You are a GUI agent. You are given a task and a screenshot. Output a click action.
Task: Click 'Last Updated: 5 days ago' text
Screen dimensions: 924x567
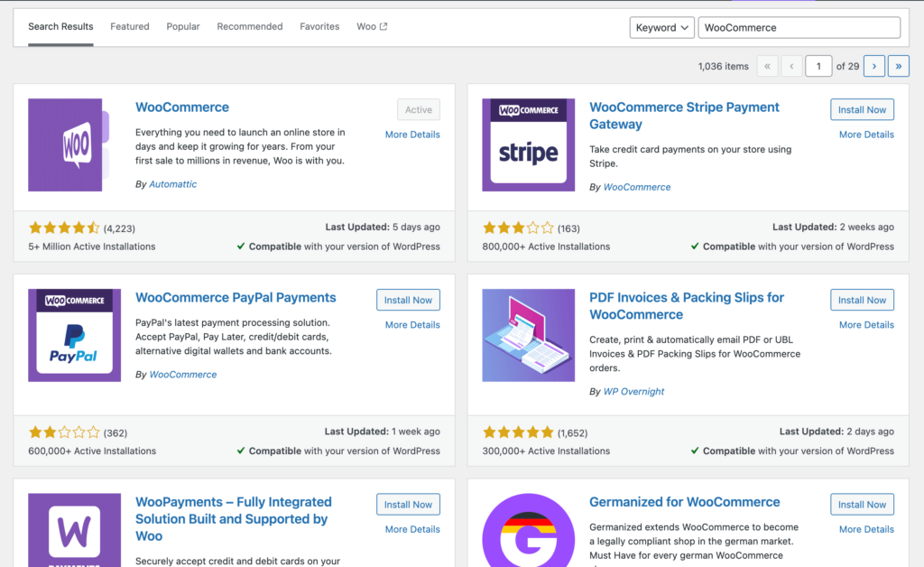(x=383, y=227)
